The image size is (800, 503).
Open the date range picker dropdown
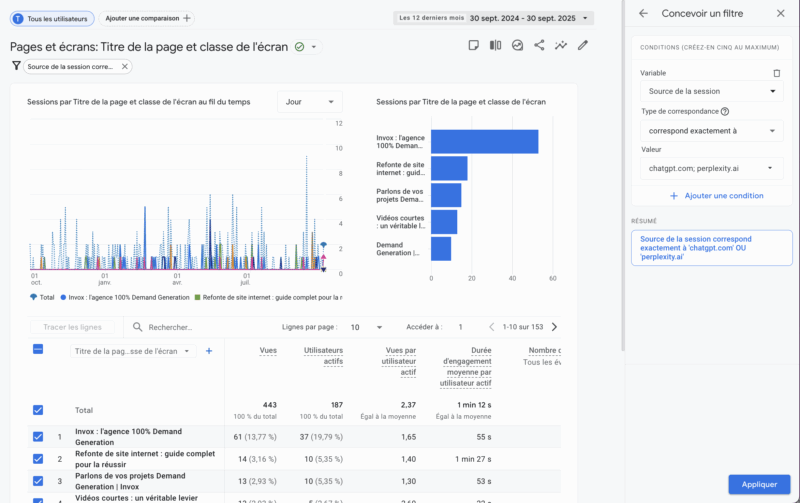tap(494, 18)
